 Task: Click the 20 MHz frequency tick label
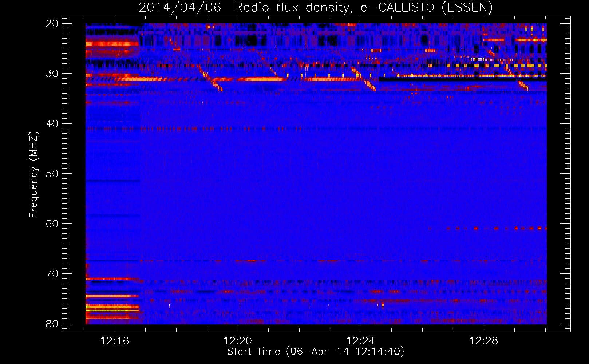52,24
